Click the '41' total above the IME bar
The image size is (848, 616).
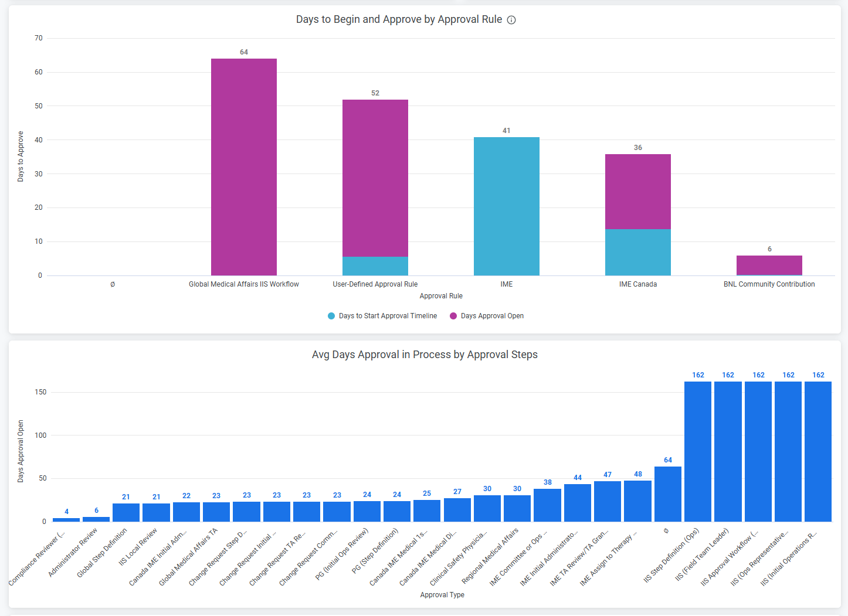point(507,131)
